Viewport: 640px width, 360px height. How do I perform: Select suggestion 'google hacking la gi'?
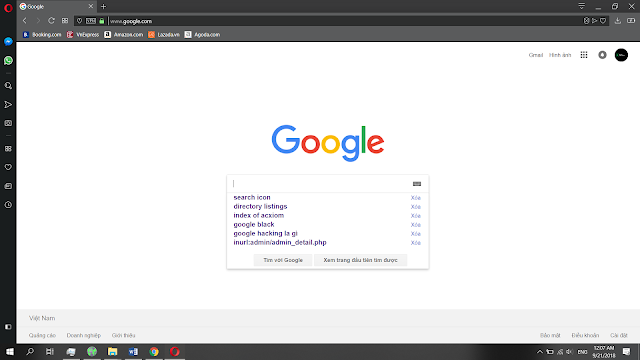point(265,233)
